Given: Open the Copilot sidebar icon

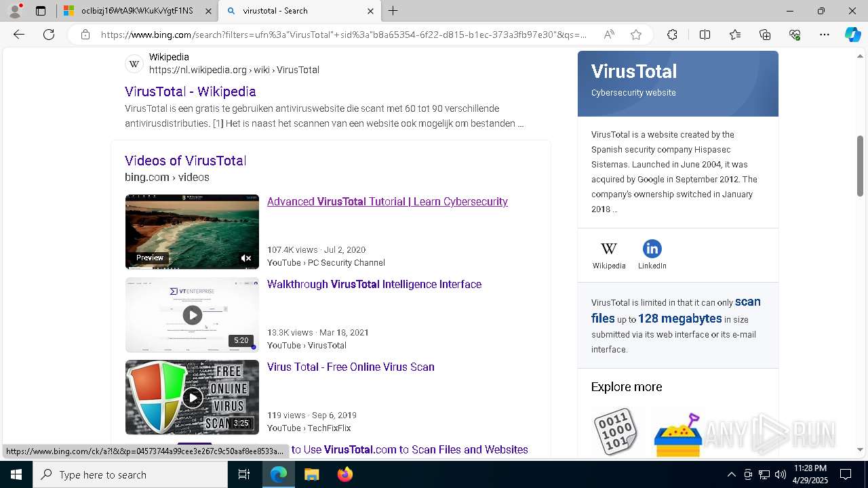Looking at the screenshot, I should (x=852, y=35).
